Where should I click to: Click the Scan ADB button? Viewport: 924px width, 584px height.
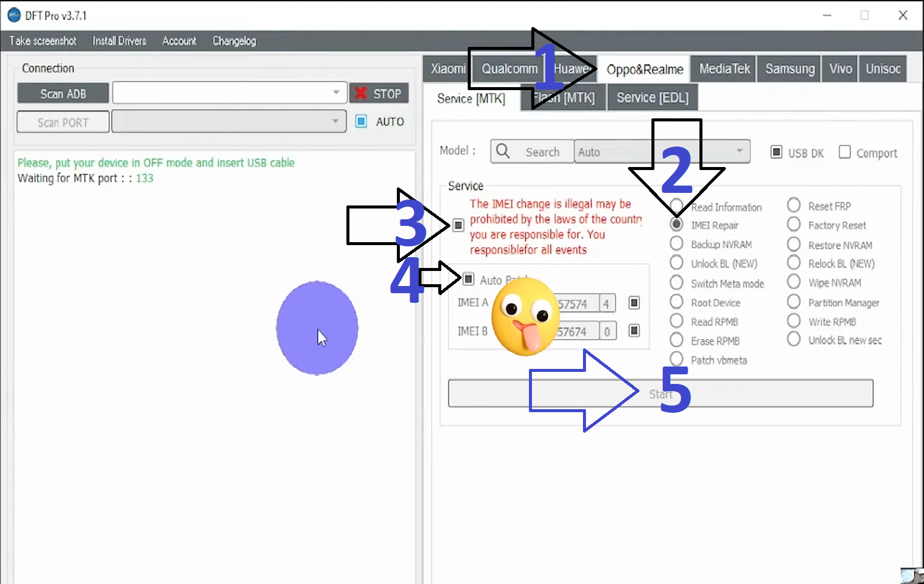point(63,94)
